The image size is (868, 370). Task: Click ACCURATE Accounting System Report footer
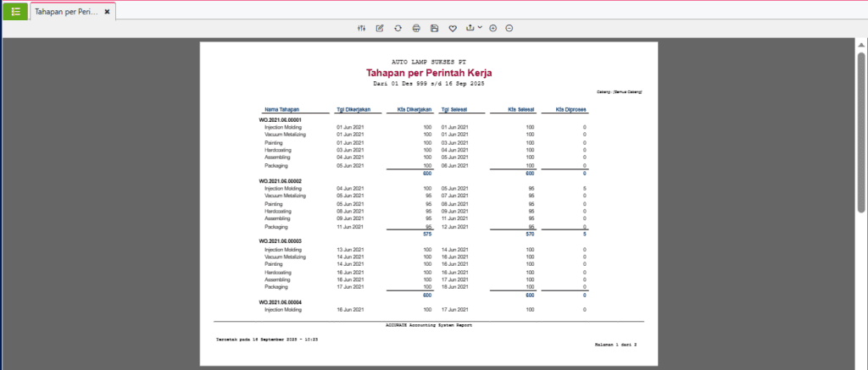[429, 325]
